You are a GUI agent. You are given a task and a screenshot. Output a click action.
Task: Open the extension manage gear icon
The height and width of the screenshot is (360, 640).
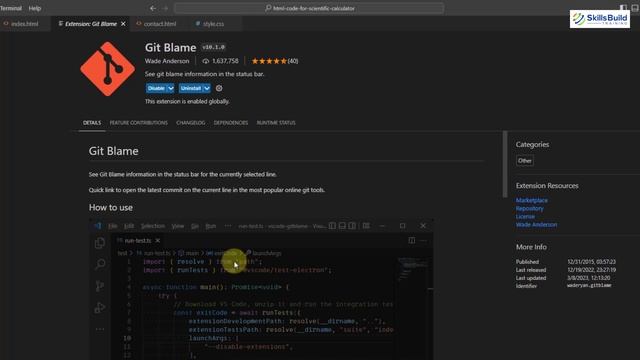click(x=219, y=88)
